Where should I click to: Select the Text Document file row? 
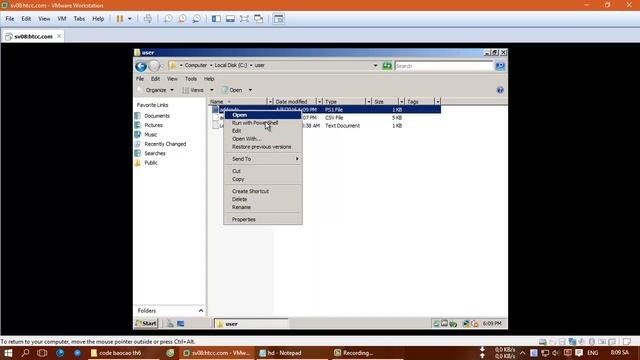326,126
